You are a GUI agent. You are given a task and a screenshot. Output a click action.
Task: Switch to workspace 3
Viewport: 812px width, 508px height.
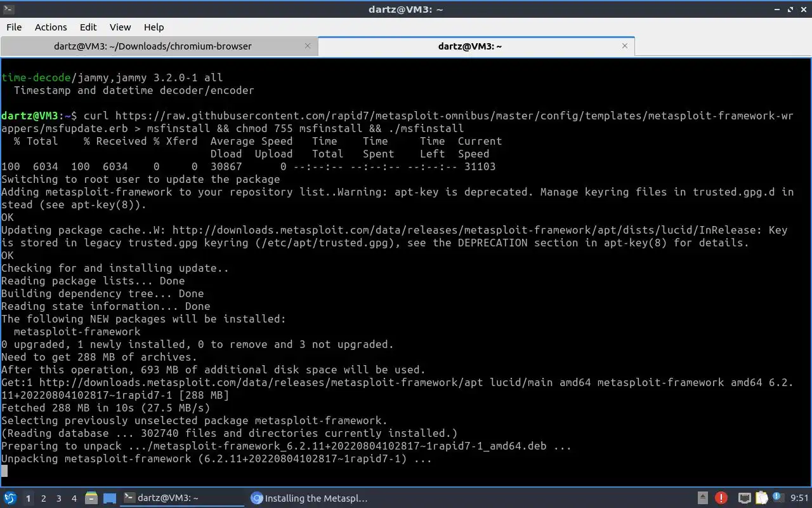pos(59,498)
